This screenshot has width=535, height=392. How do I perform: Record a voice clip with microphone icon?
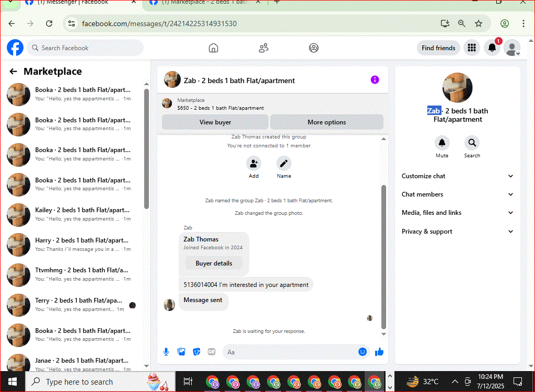(x=166, y=352)
